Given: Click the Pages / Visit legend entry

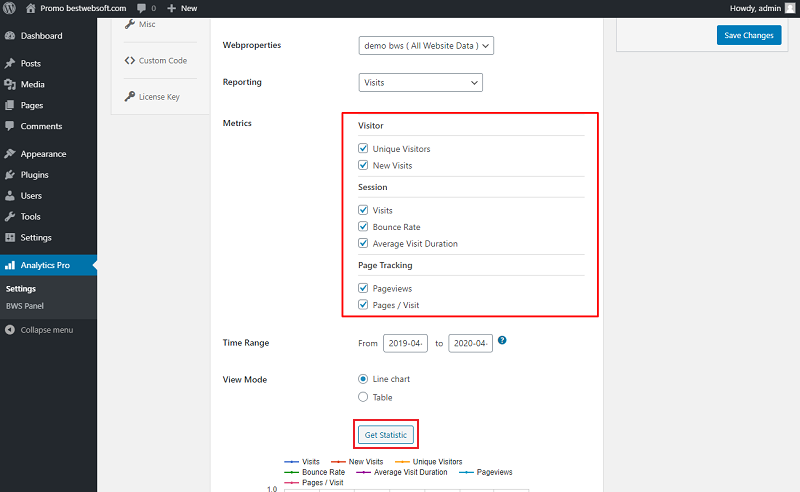Looking at the screenshot, I should pos(314,482).
